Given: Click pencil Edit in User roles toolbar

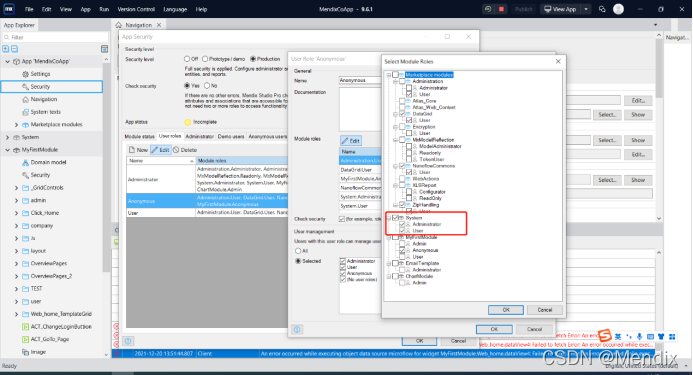Looking at the screenshot, I should 160,150.
